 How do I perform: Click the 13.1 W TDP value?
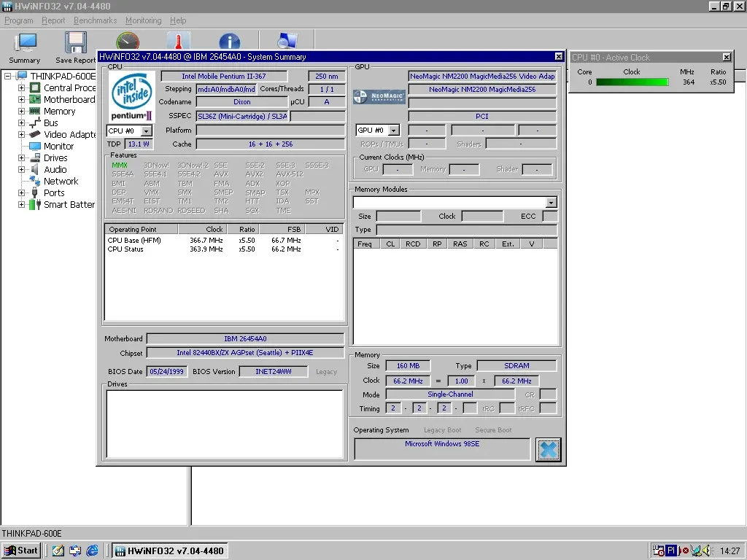click(x=139, y=144)
